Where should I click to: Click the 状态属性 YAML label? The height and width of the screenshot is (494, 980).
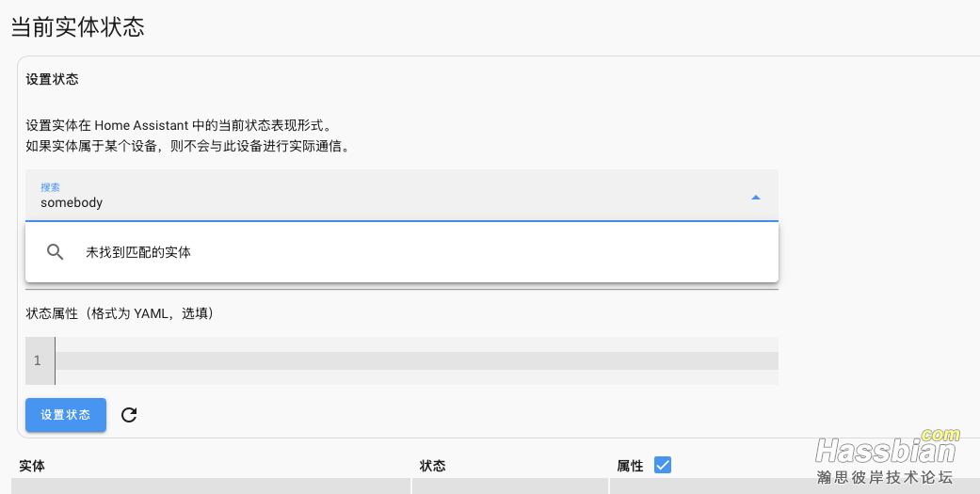120,313
